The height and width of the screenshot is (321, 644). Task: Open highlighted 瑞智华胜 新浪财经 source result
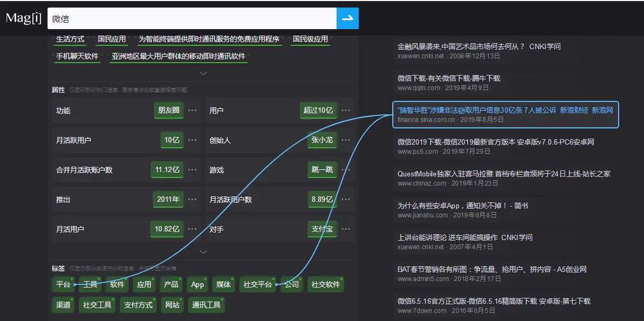click(506, 115)
